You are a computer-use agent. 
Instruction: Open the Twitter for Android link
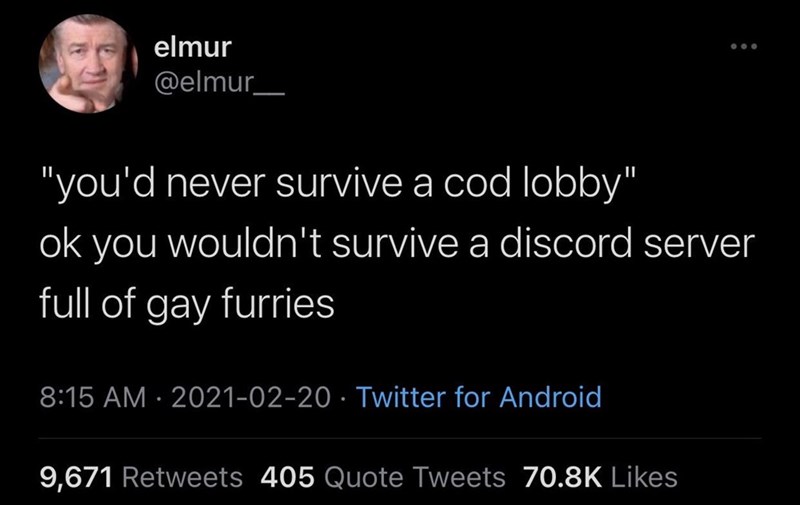pos(479,397)
